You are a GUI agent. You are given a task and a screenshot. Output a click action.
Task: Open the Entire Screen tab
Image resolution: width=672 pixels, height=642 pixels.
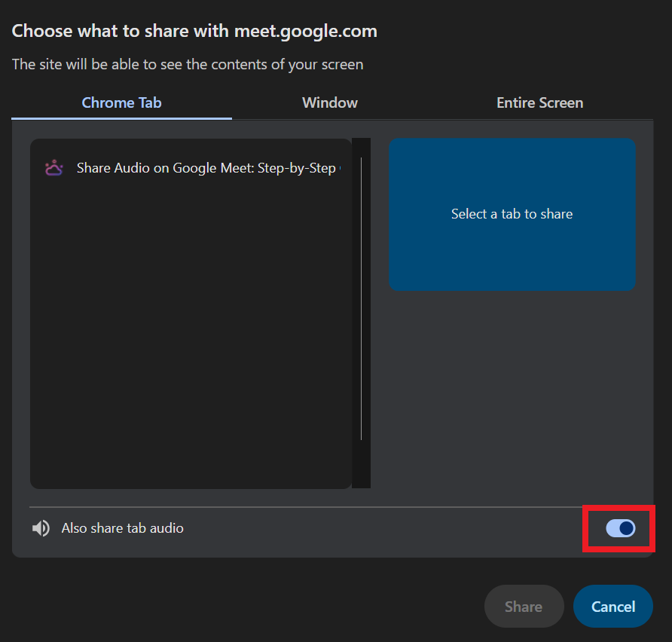click(539, 102)
